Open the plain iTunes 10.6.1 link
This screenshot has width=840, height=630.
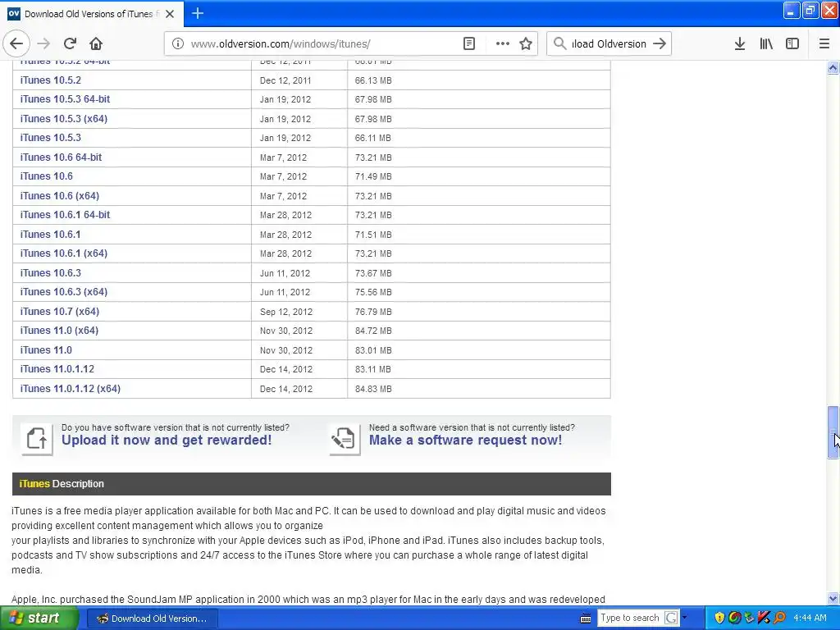pos(50,234)
